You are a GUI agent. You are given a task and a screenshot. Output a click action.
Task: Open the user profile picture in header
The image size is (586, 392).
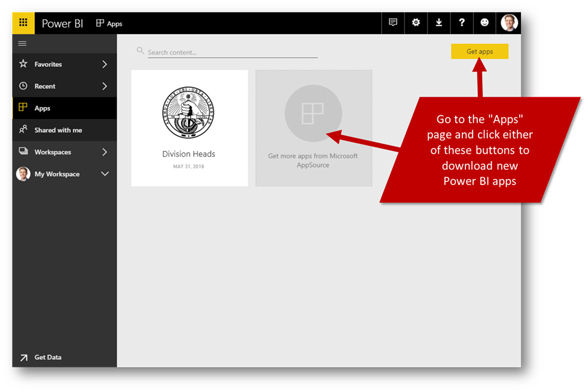pyautogui.click(x=509, y=23)
